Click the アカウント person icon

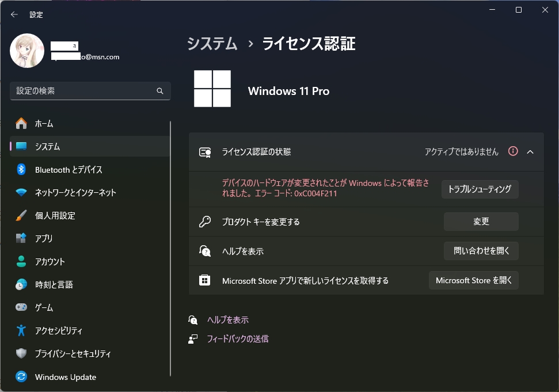coord(21,261)
